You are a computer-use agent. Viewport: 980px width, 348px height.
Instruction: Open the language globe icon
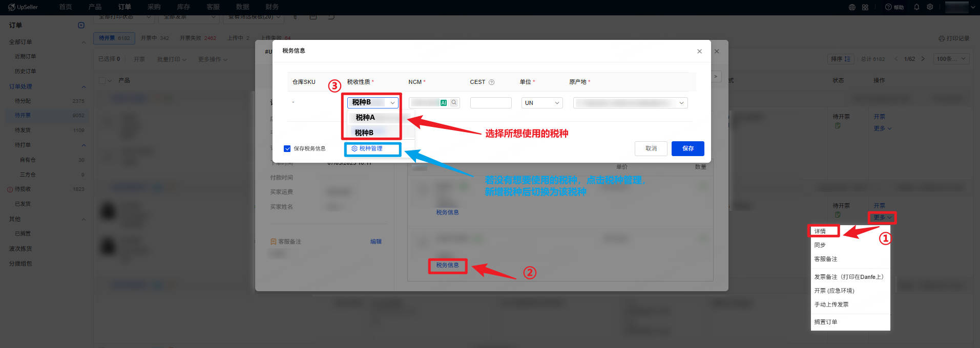pyautogui.click(x=852, y=7)
